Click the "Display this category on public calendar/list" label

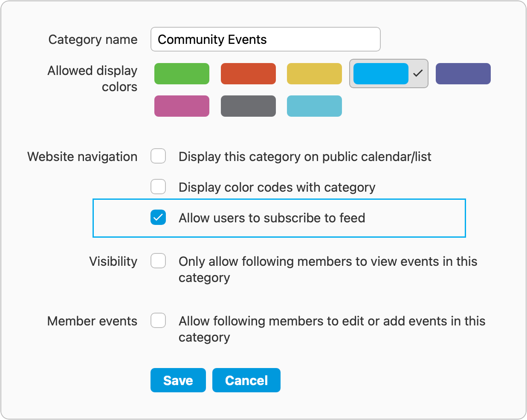tap(305, 157)
